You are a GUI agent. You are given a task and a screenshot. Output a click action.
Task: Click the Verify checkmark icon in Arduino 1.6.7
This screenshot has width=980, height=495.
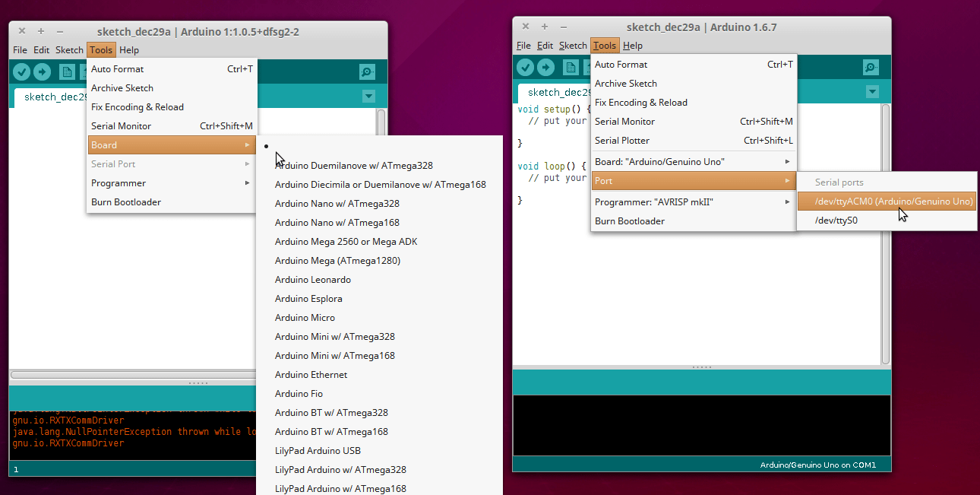pyautogui.click(x=525, y=67)
